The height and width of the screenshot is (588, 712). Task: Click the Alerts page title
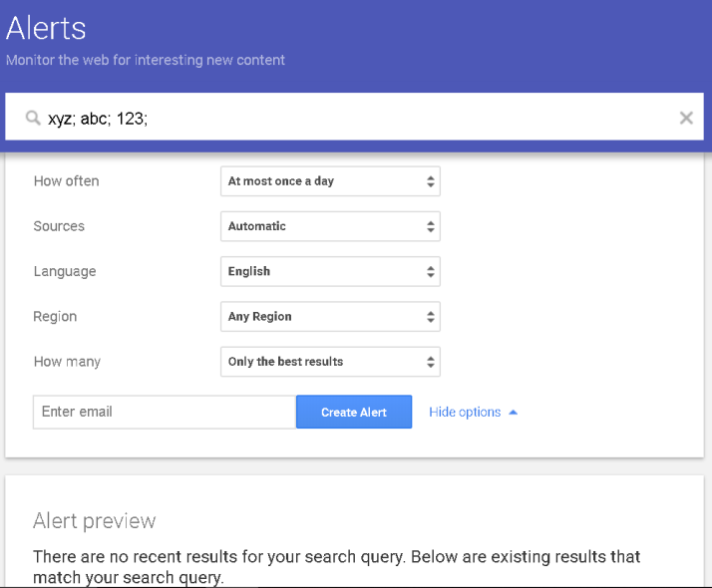(46, 28)
